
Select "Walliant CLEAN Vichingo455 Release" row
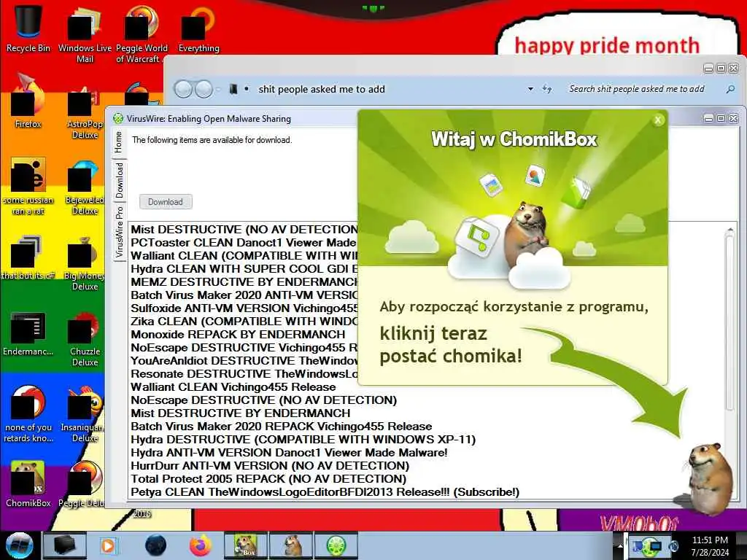(x=233, y=386)
